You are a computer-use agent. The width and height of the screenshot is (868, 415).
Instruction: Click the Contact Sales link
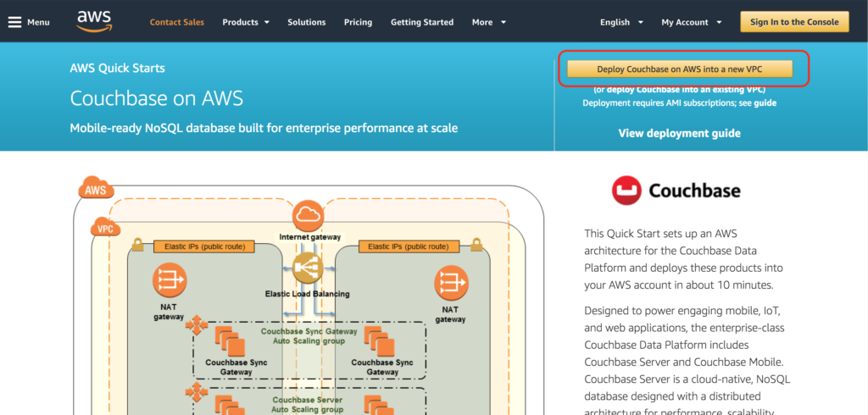coord(176,22)
